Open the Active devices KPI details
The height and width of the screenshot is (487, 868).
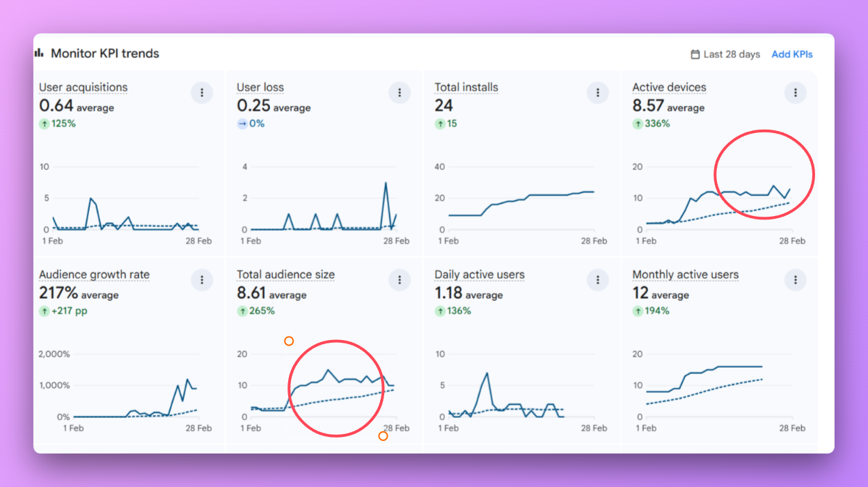pyautogui.click(x=669, y=87)
